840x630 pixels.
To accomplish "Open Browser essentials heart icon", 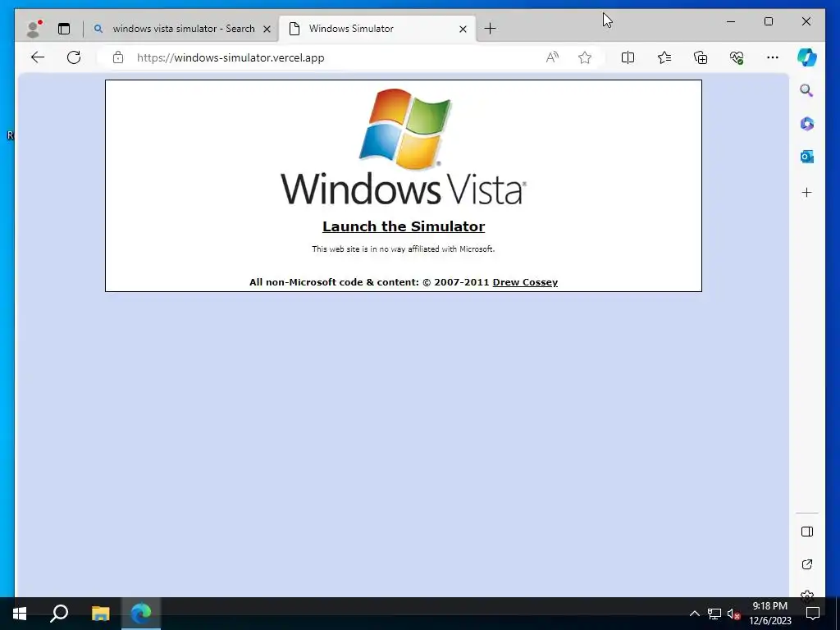I will coord(737,57).
